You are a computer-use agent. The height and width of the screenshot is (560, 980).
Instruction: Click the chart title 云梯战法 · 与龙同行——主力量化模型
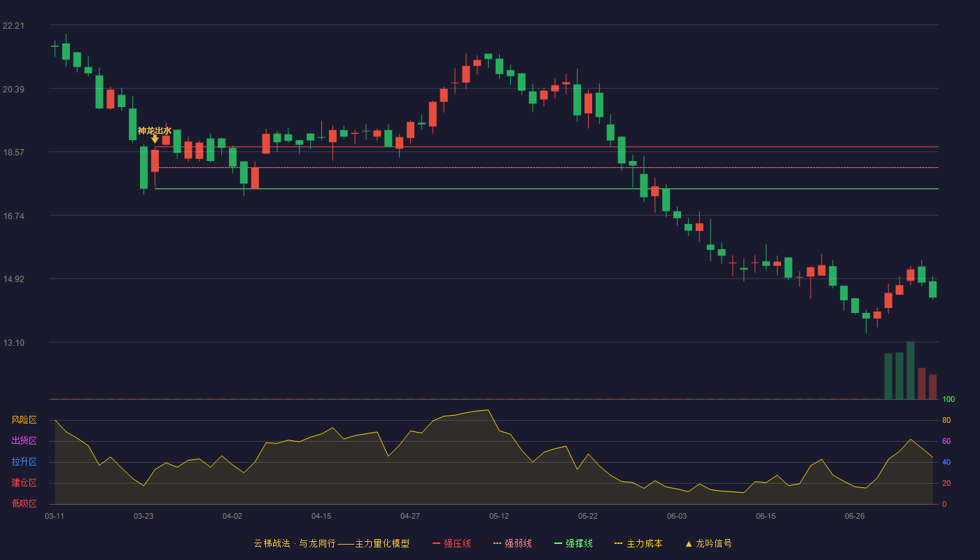(x=332, y=543)
